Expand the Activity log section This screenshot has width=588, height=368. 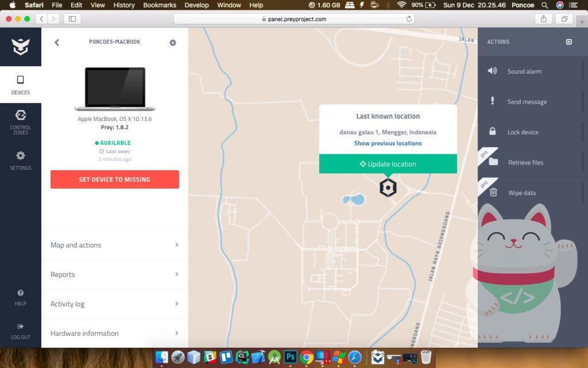click(115, 304)
